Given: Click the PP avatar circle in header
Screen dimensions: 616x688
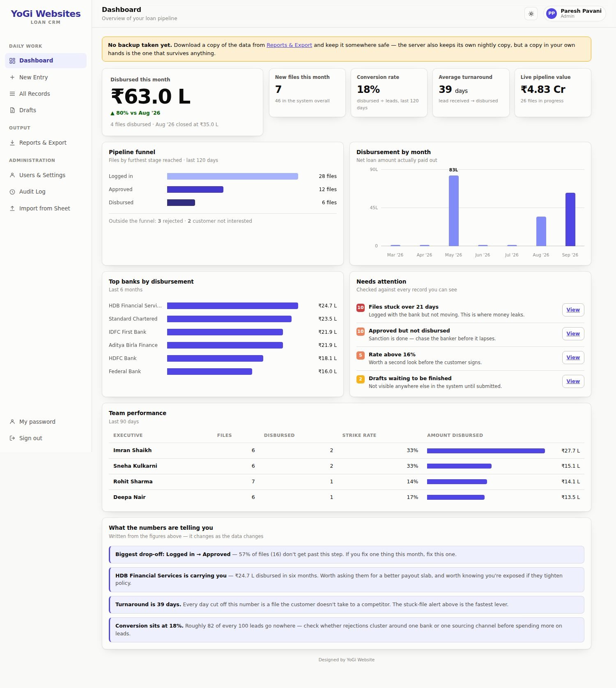Looking at the screenshot, I should tap(552, 14).
